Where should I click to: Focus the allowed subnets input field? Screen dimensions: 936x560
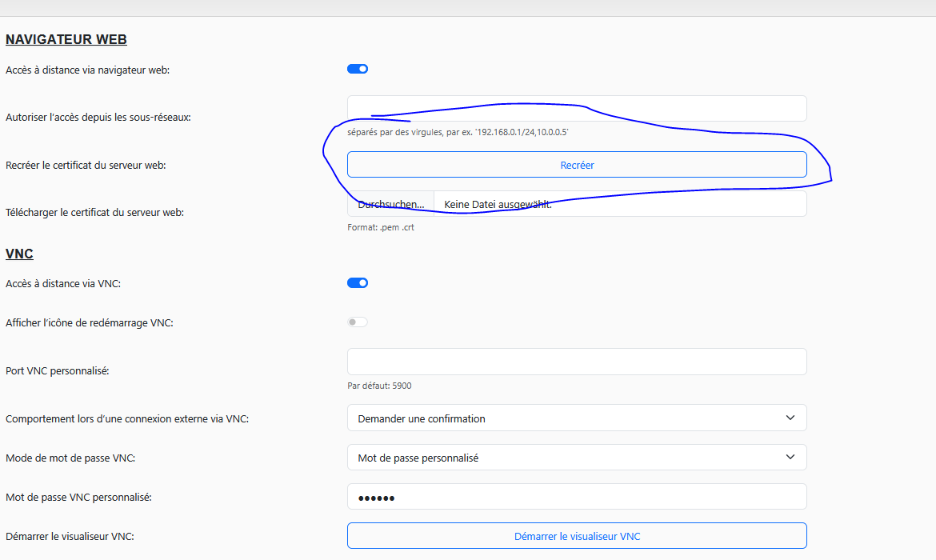point(576,109)
